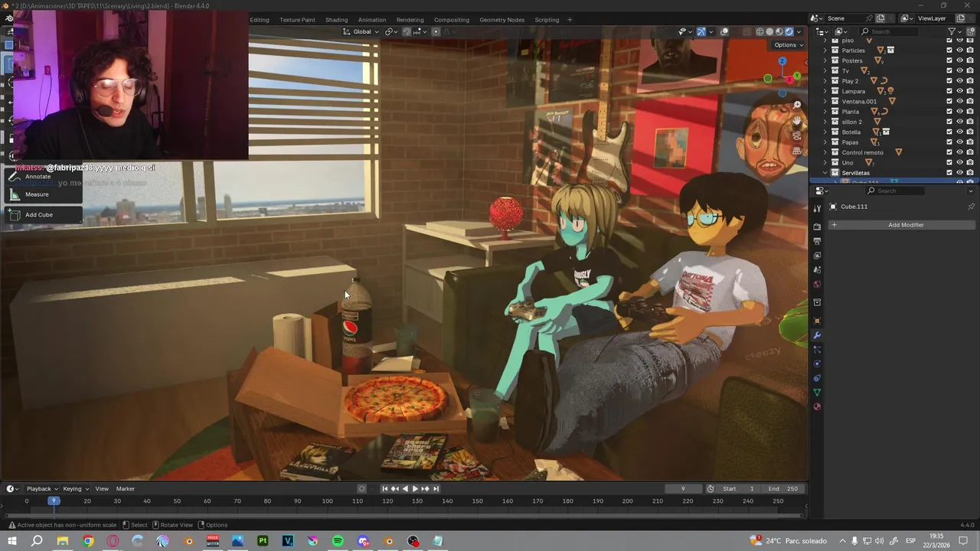
Task: Open the viewport Options dropdown
Action: 789,45
